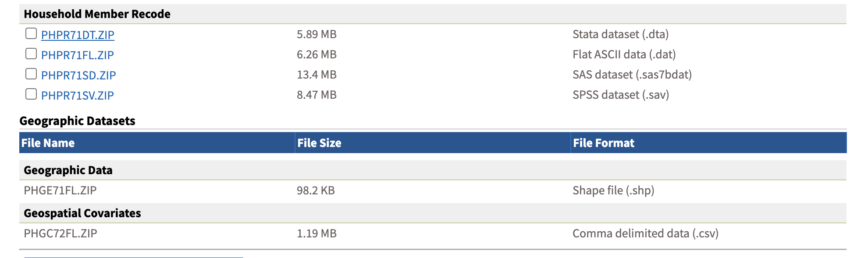Click the Comma delimited data (.csv) text

point(645,233)
